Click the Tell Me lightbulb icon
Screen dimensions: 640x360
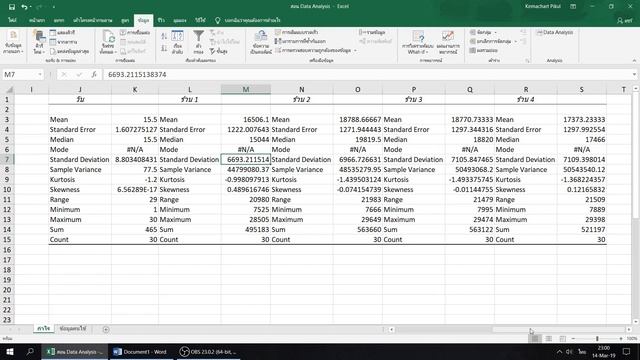[x=218, y=20]
